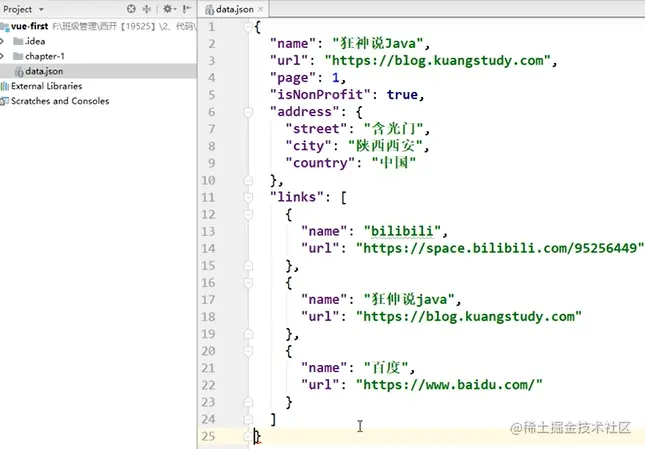
Task: Open the Project view dropdown
Action: pos(41,9)
